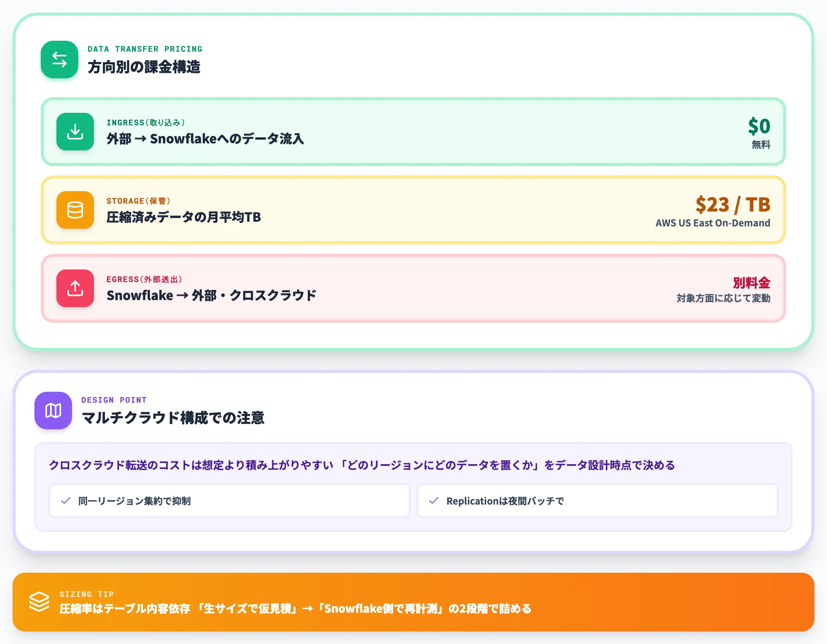827x644 pixels.
Task: Click the $0 無料 price label
Action: point(759,132)
